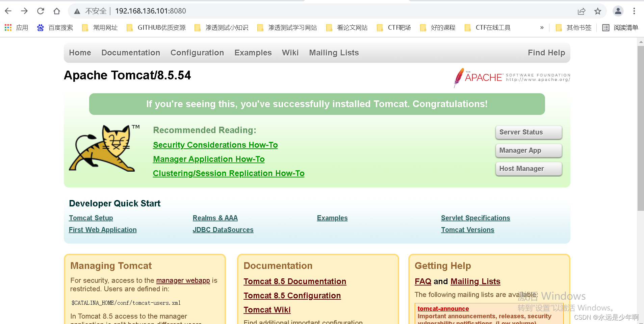The width and height of the screenshot is (644, 324).
Task: Open the manager webapp link
Action: pos(183,280)
